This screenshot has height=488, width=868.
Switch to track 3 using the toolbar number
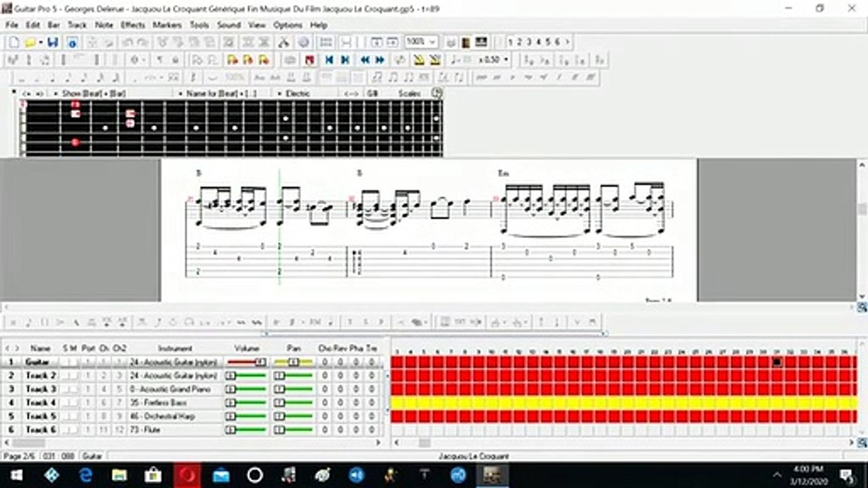pos(530,42)
